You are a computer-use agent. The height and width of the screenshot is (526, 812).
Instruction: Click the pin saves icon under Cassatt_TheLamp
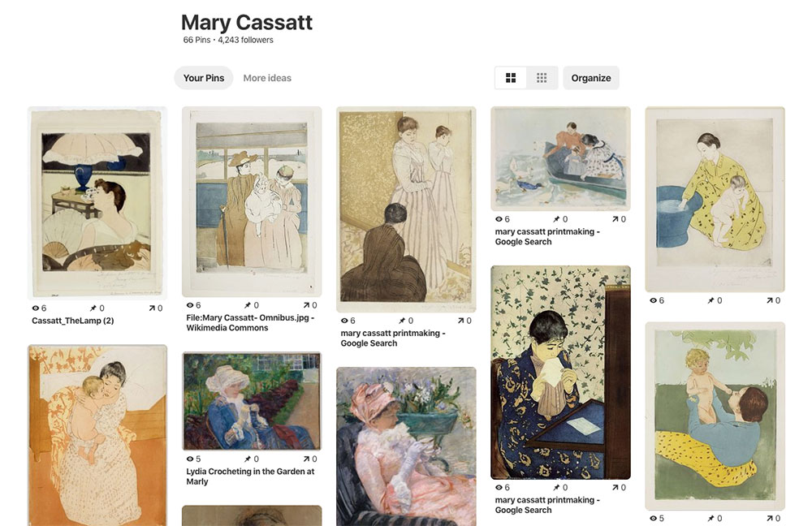(x=93, y=308)
